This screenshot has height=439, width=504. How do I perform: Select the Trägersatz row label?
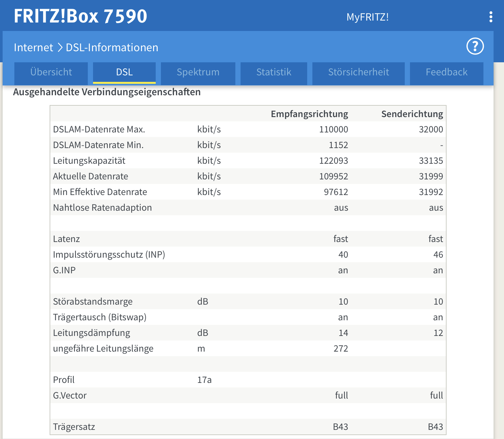74,427
